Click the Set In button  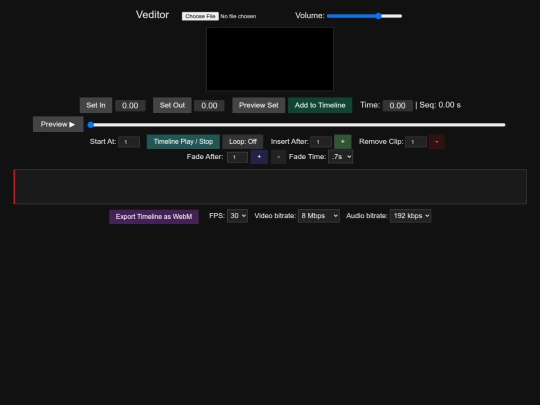click(x=96, y=105)
